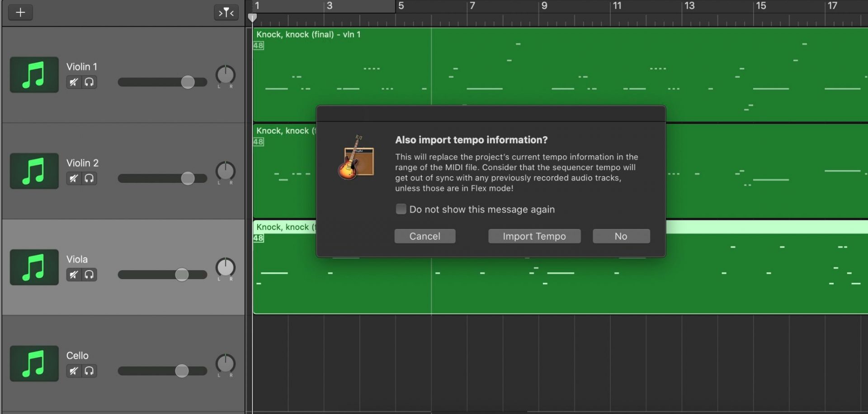Mute the Viola track
The width and height of the screenshot is (868, 414).
(74, 275)
